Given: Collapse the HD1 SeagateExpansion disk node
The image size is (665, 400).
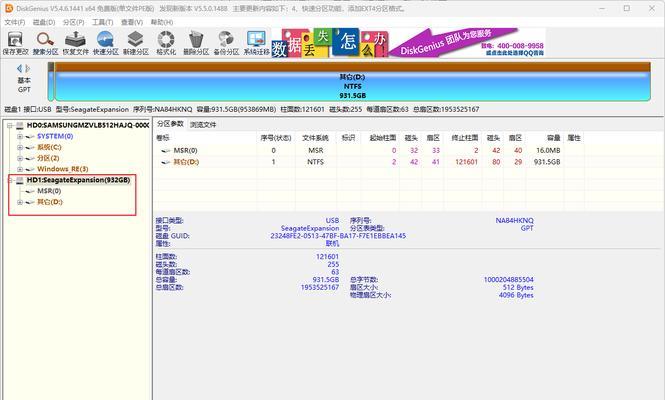Looking at the screenshot, I should point(9,180).
